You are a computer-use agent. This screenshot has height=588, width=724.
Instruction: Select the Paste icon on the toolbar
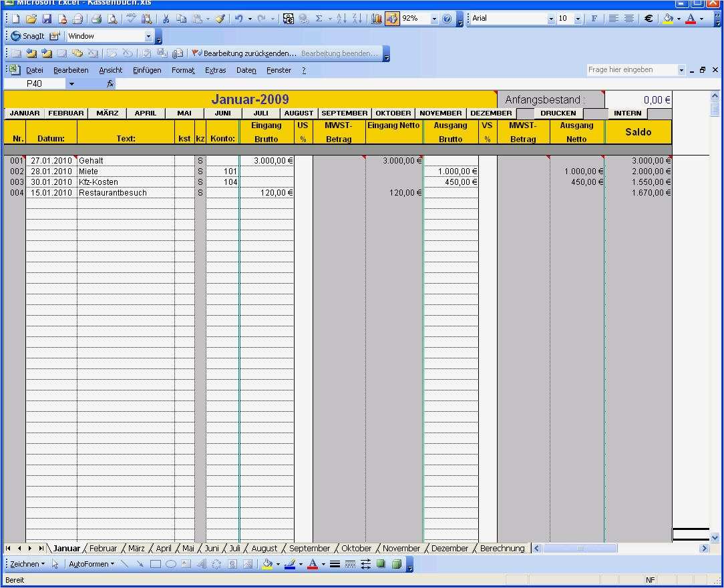(x=199, y=19)
